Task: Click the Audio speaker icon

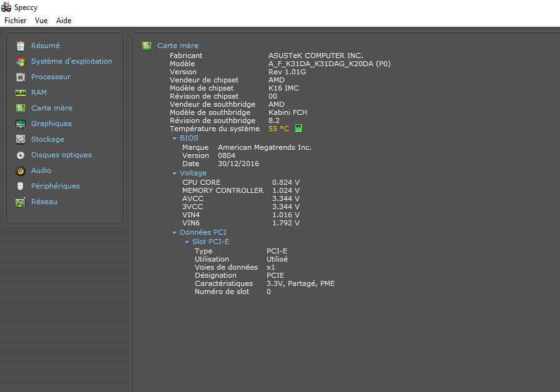Action: [21, 170]
